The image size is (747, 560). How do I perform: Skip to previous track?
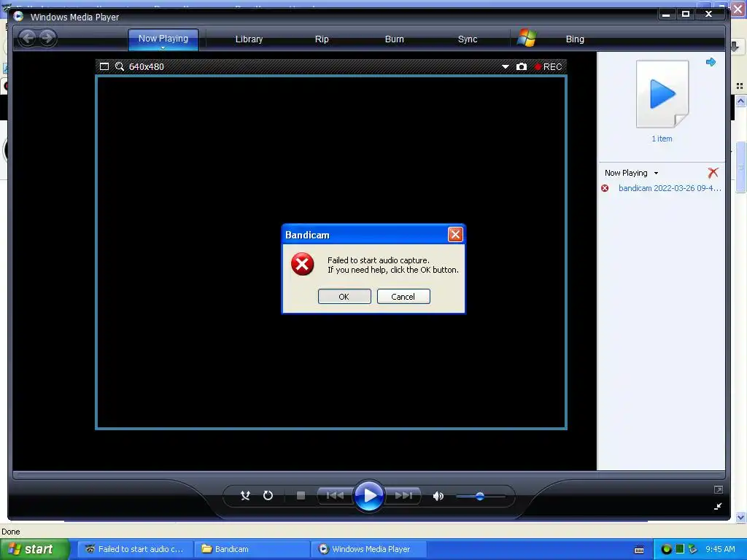[335, 496]
